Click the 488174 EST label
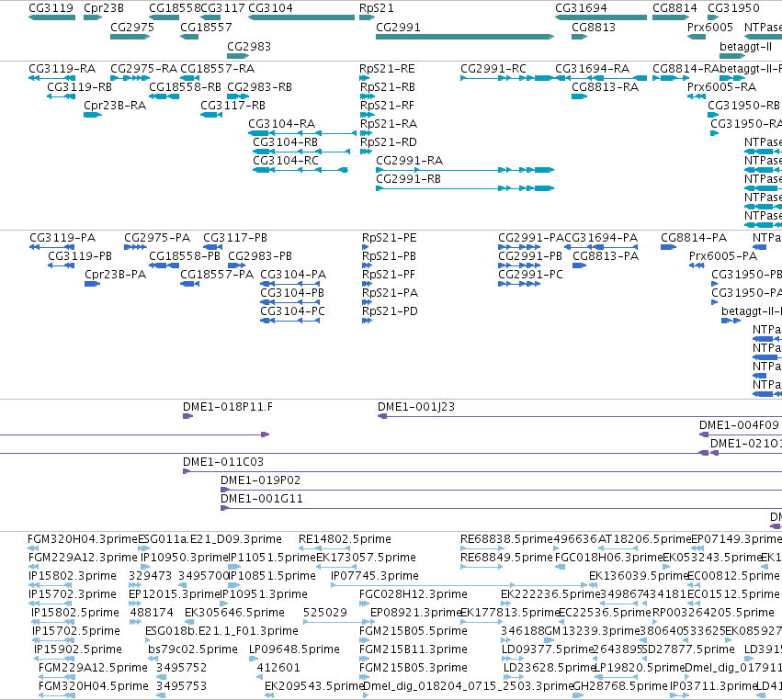This screenshot has width=782, height=700. coord(152,612)
